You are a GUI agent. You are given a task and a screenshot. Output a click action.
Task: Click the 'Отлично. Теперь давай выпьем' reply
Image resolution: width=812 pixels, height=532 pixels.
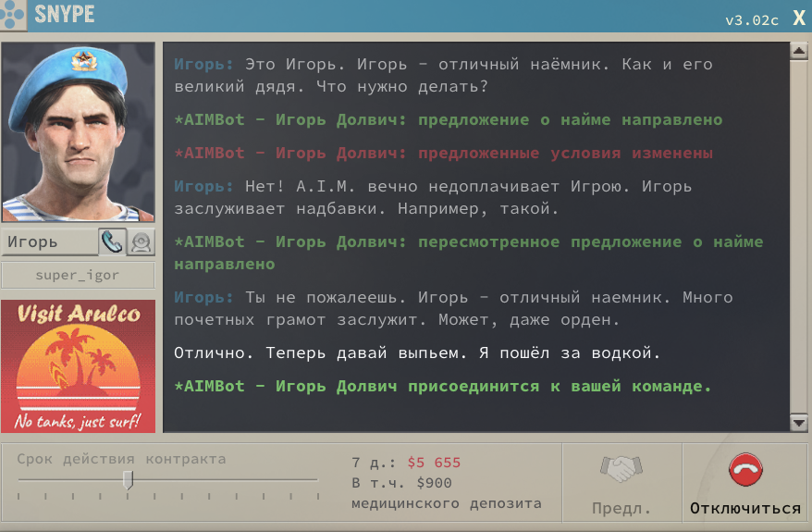417,353
